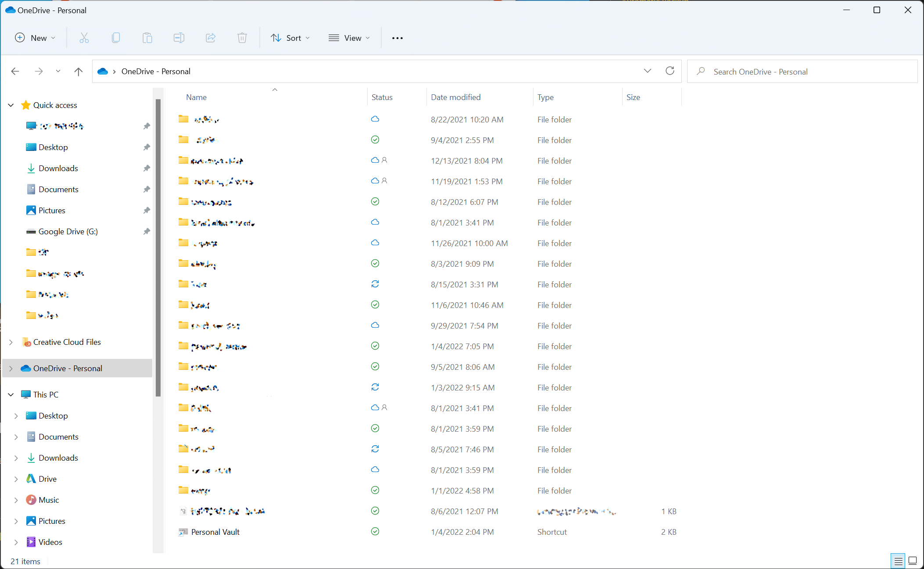Switch to large thumbnails view
Screen dimensions: 924x569
(913, 561)
